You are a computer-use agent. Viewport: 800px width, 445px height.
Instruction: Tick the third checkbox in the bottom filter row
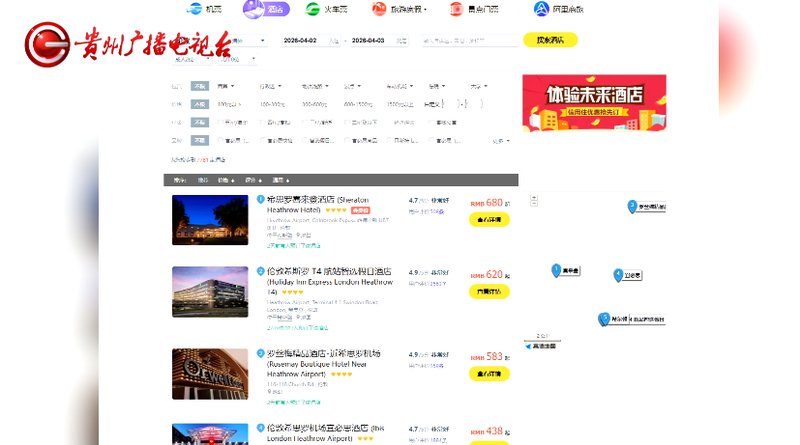pyautogui.click(x=305, y=140)
